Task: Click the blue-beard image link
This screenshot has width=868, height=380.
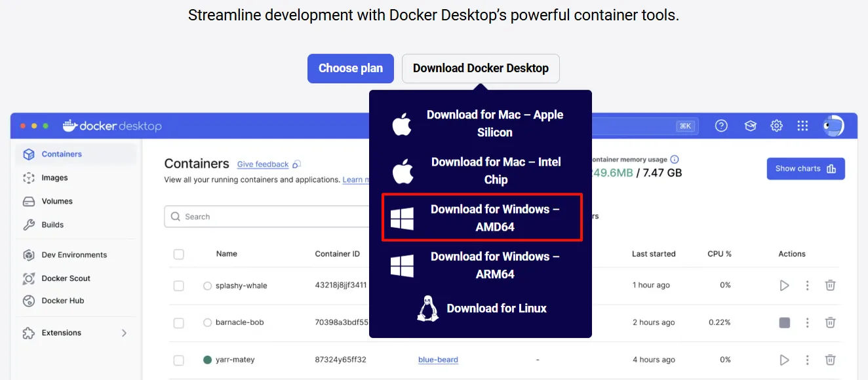Action: pyautogui.click(x=438, y=360)
